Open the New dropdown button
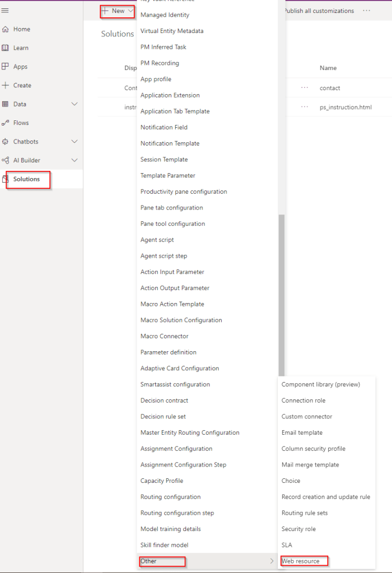Screen dimensions: 392x573 point(118,11)
